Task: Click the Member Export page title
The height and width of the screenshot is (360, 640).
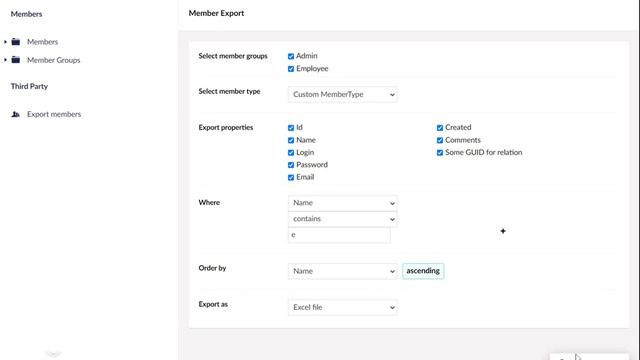Action: [x=216, y=13]
